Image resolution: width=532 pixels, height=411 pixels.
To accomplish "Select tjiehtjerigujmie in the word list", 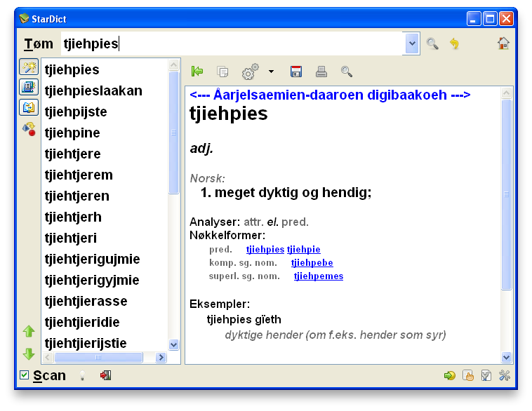I will [105, 259].
